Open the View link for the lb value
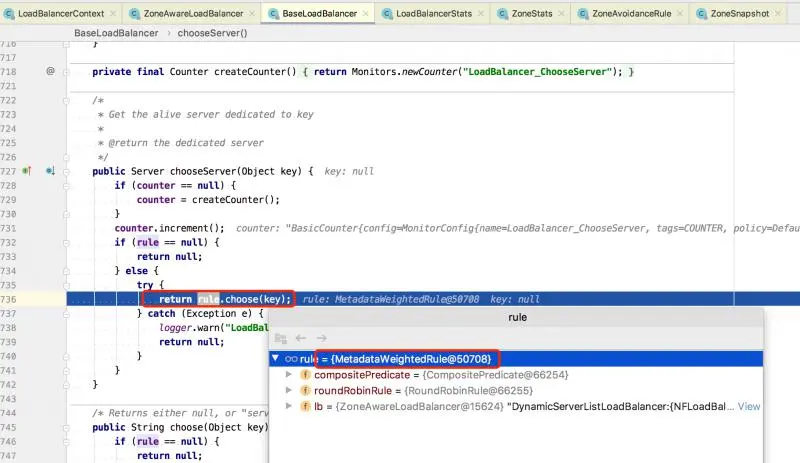The width and height of the screenshot is (800, 463). tap(748, 406)
